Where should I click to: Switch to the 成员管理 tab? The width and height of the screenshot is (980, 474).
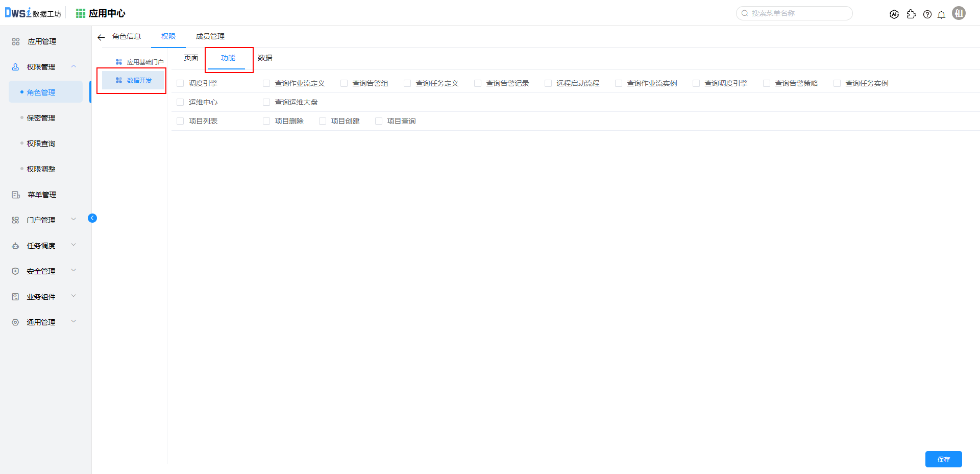coord(210,36)
